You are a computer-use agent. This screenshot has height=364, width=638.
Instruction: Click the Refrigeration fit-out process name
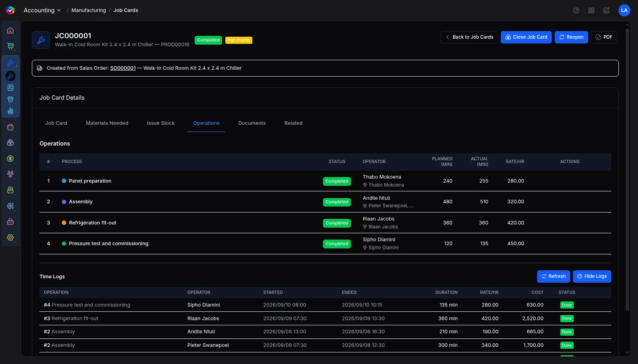coord(93,223)
